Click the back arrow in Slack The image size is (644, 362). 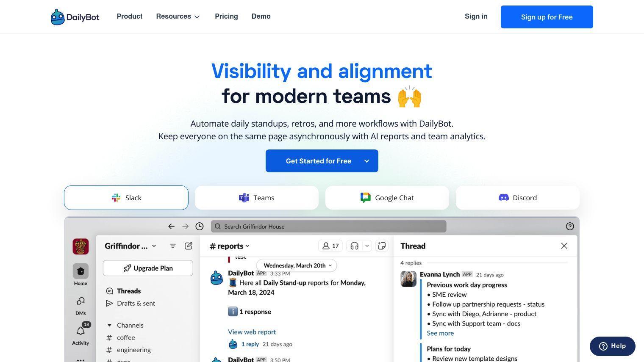171,227
